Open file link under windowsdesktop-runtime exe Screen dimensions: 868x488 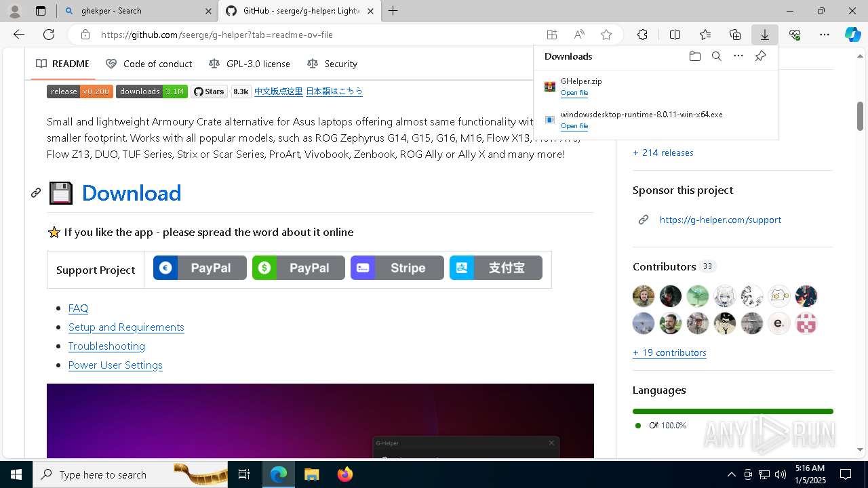[x=574, y=126]
